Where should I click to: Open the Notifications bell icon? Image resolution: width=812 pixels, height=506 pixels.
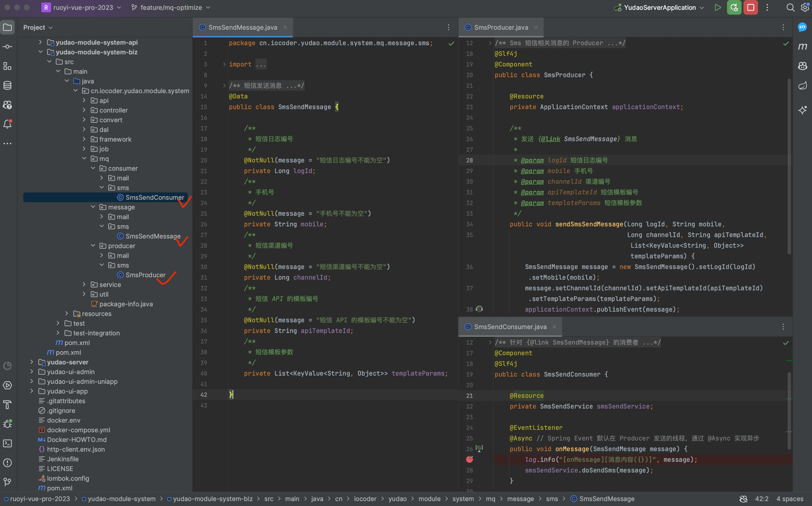click(8, 124)
